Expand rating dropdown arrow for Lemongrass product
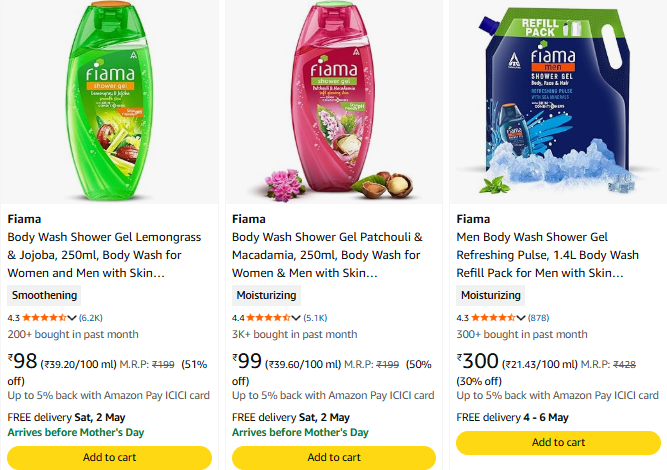 click(x=72, y=318)
